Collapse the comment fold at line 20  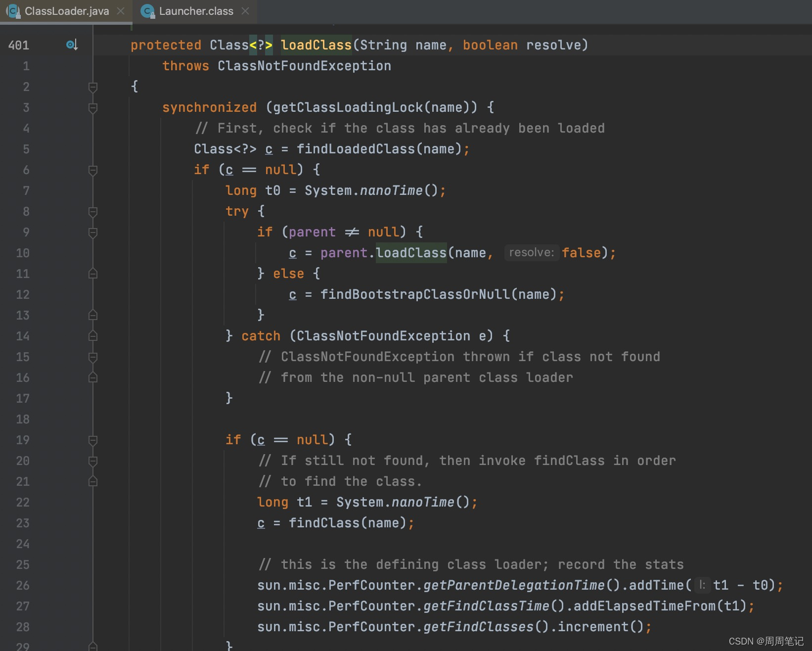[x=92, y=461]
